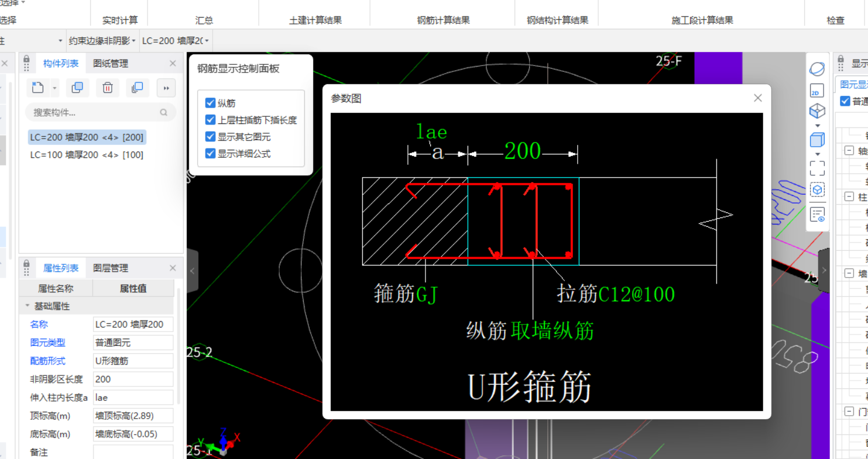Click the 顶标高 value field
Image resolution: width=868 pixels, height=459 pixels.
pyautogui.click(x=133, y=416)
